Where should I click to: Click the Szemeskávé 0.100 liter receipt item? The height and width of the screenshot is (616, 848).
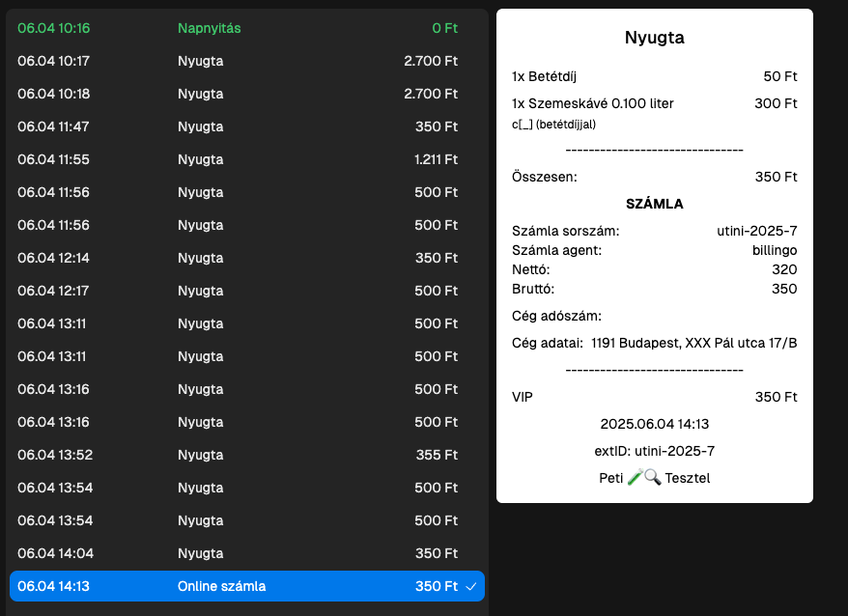click(x=593, y=103)
